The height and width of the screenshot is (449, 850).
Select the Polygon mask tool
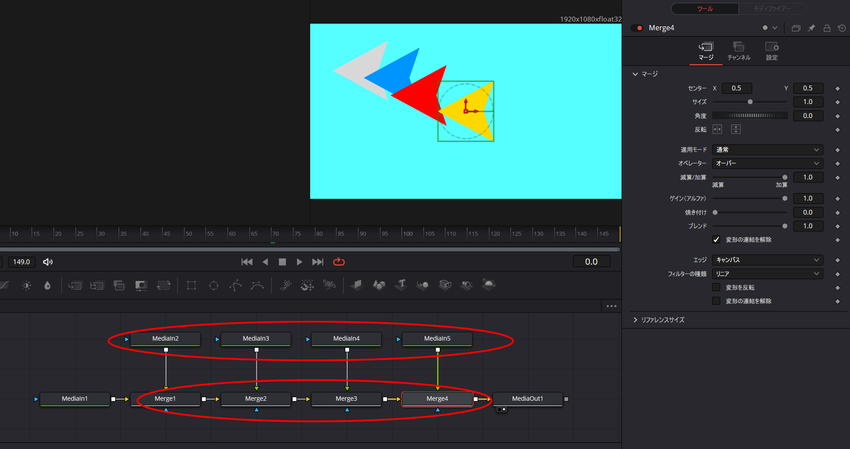coord(235,285)
